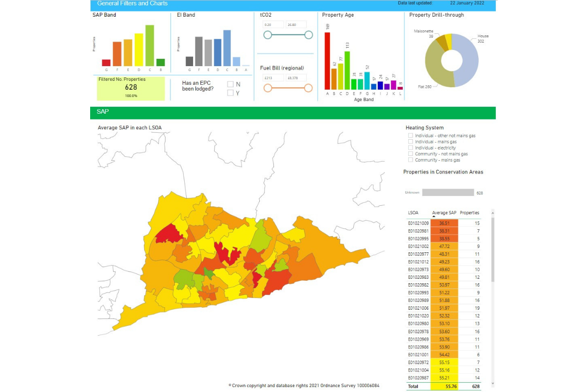The image size is (588, 392).
Task: Tick 'Community - mains gas' heating checkbox
Action: coord(411,160)
